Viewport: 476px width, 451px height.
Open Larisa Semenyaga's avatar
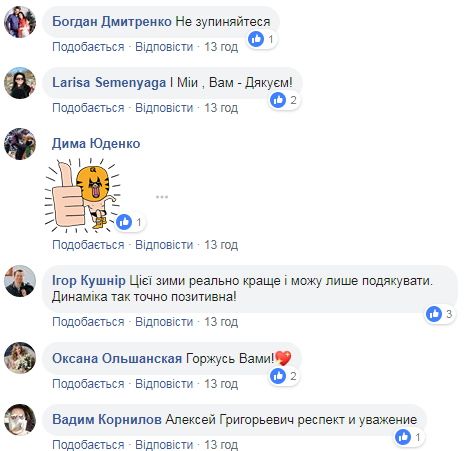[x=20, y=83]
